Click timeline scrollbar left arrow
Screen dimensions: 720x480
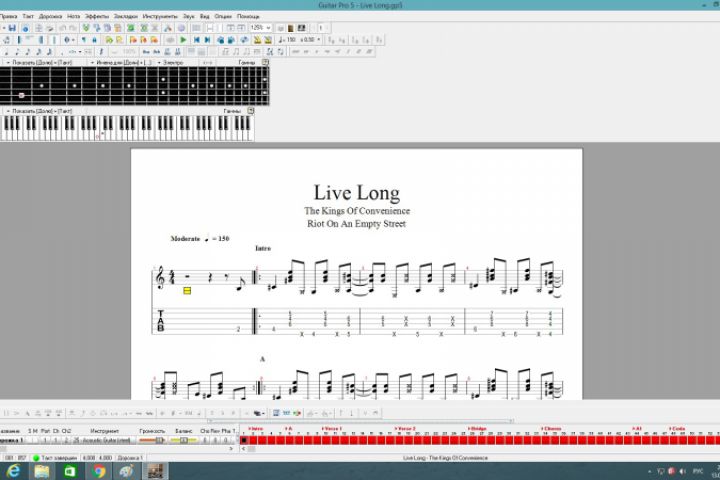point(243,449)
